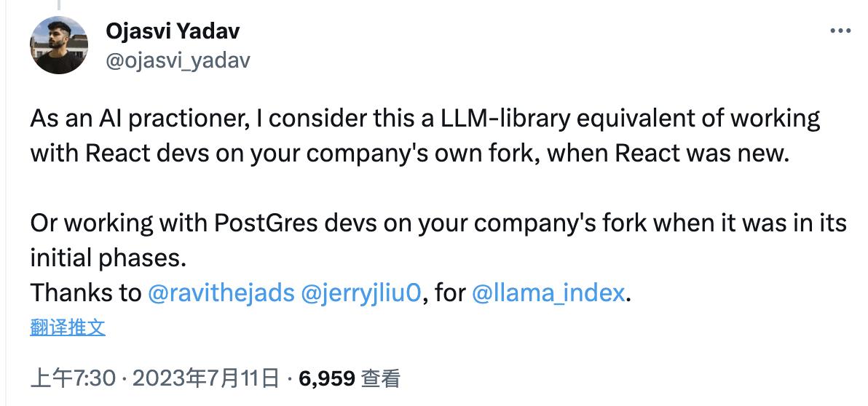Click the "initial phases." text line
The image size is (868, 406).
click(x=103, y=258)
